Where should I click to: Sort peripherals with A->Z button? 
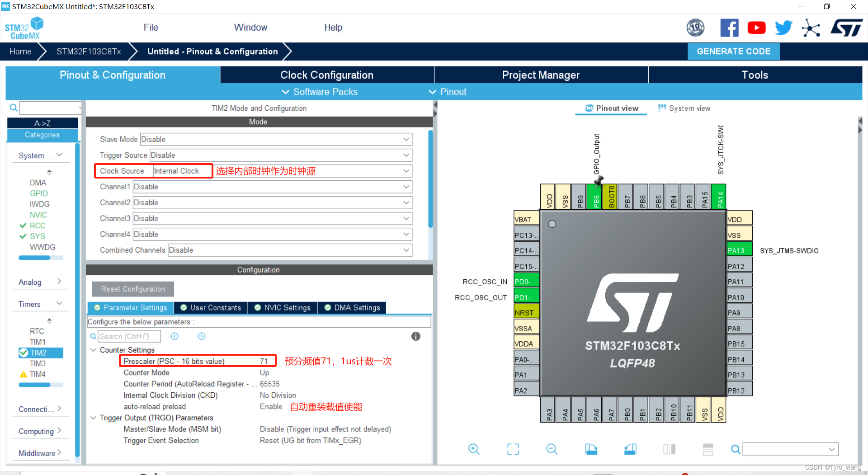coord(42,123)
